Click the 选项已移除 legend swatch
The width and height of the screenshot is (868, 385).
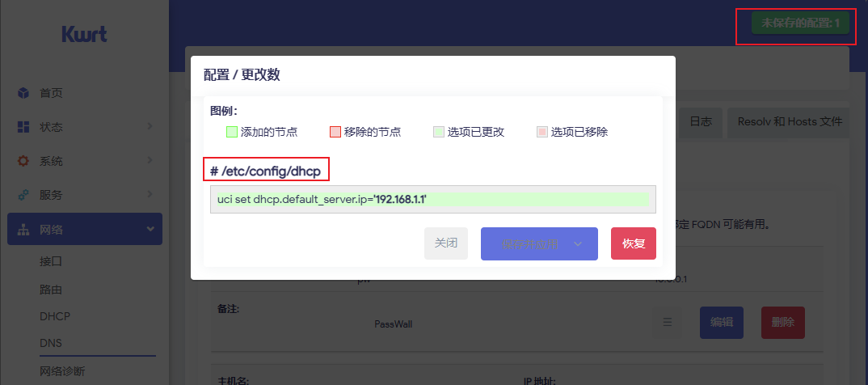(542, 132)
